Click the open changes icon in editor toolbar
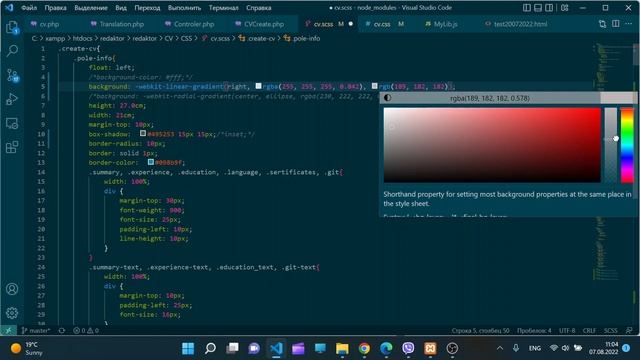The image size is (640, 360). [602, 24]
